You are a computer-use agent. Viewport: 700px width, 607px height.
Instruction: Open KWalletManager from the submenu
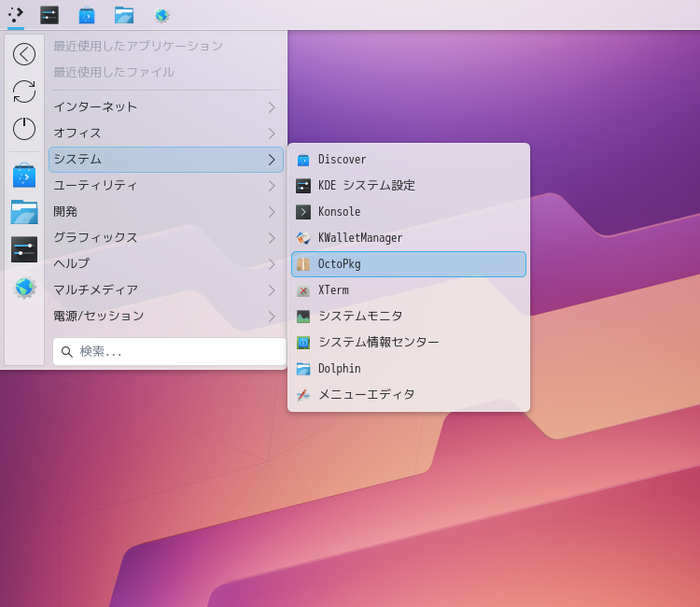point(408,238)
